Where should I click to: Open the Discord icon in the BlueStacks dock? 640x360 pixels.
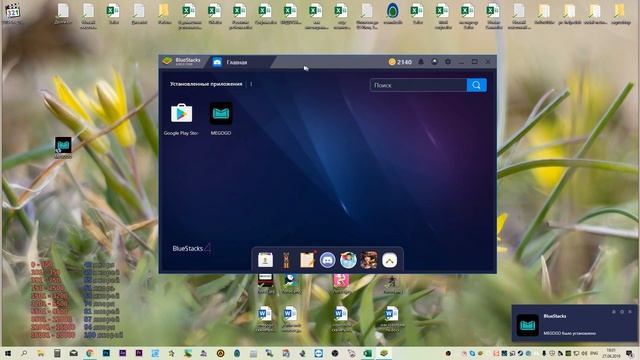click(x=327, y=260)
